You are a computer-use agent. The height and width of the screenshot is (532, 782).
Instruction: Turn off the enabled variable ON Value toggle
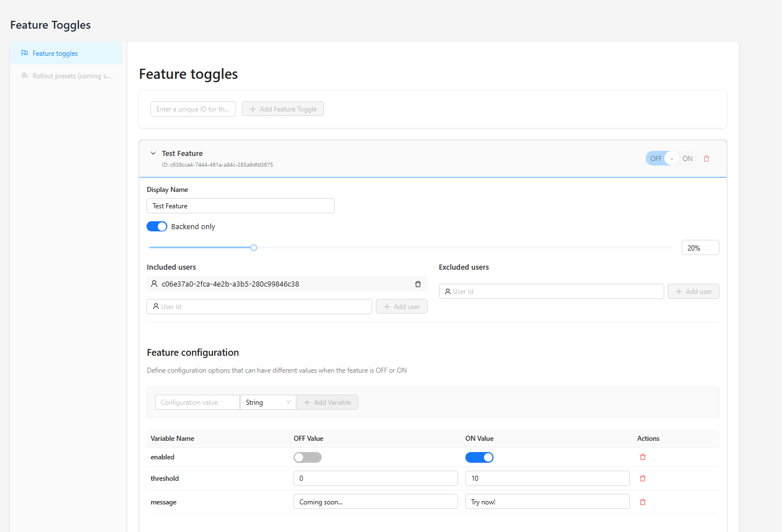click(479, 457)
